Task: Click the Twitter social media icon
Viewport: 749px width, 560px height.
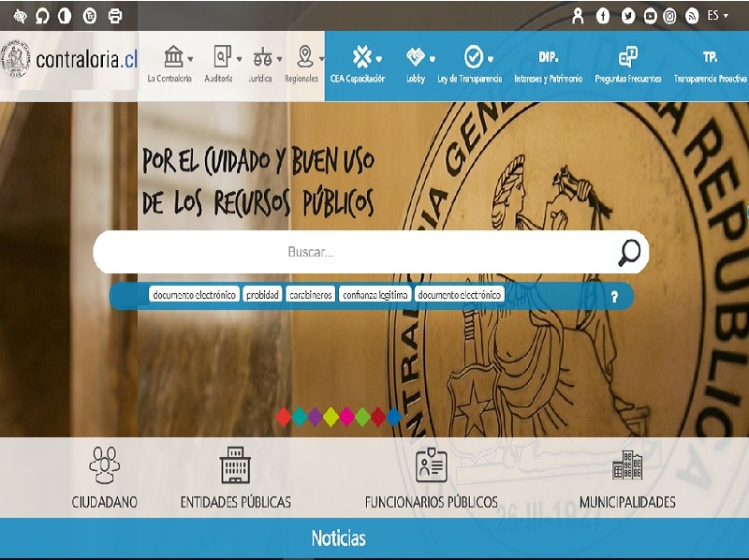Action: (x=628, y=14)
